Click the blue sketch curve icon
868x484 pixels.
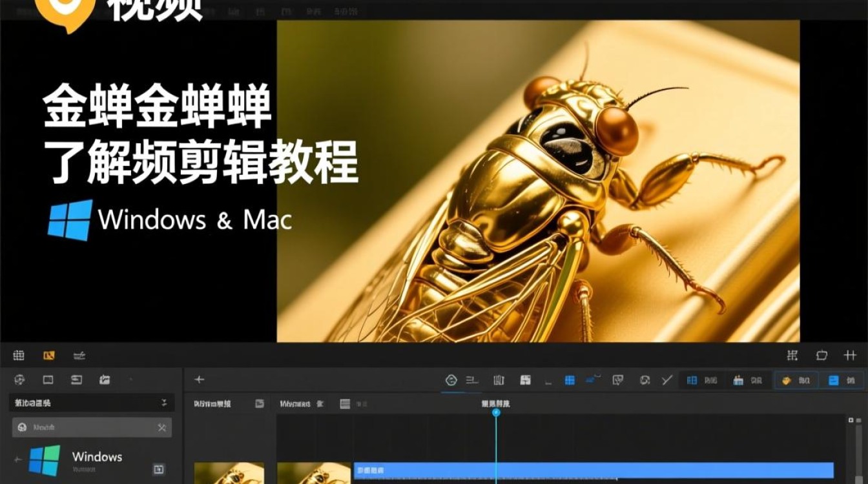[593, 379]
